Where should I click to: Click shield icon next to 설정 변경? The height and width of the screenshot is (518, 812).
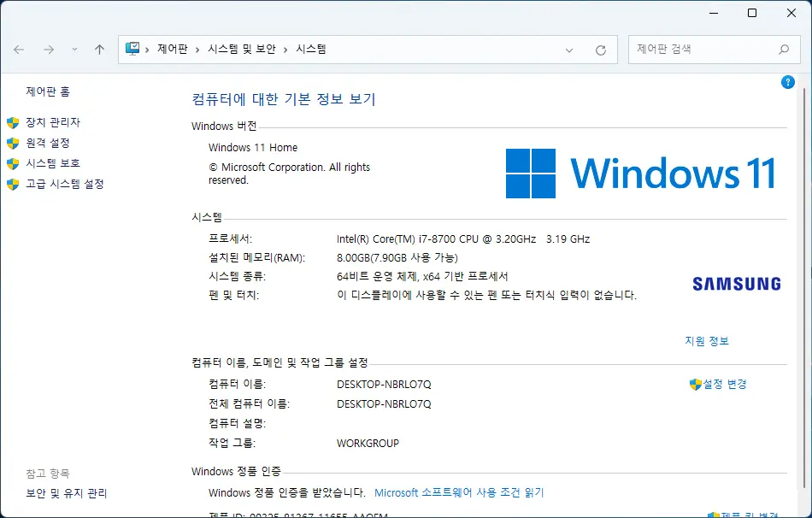(696, 385)
